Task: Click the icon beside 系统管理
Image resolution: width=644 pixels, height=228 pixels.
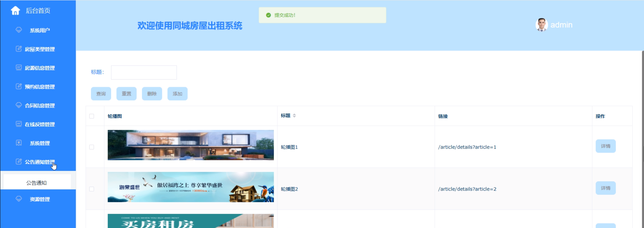Action: click(x=19, y=143)
